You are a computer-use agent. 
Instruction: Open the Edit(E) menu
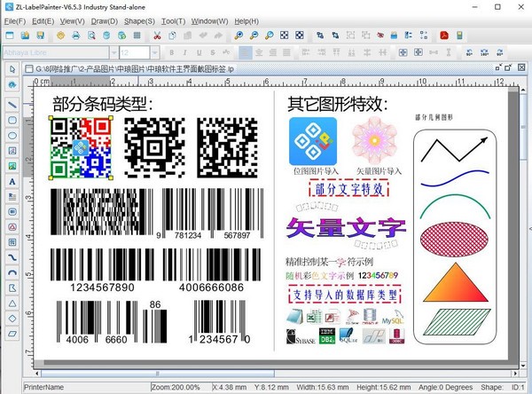pos(43,21)
